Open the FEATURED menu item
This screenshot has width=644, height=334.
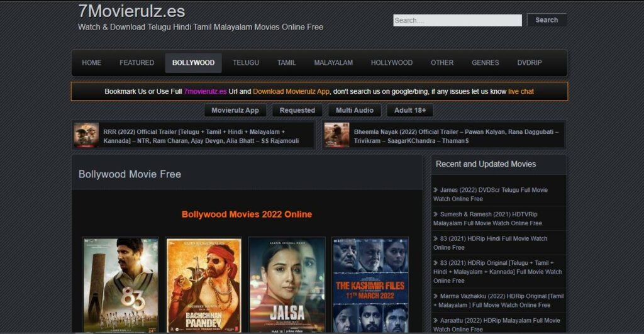[136, 62]
